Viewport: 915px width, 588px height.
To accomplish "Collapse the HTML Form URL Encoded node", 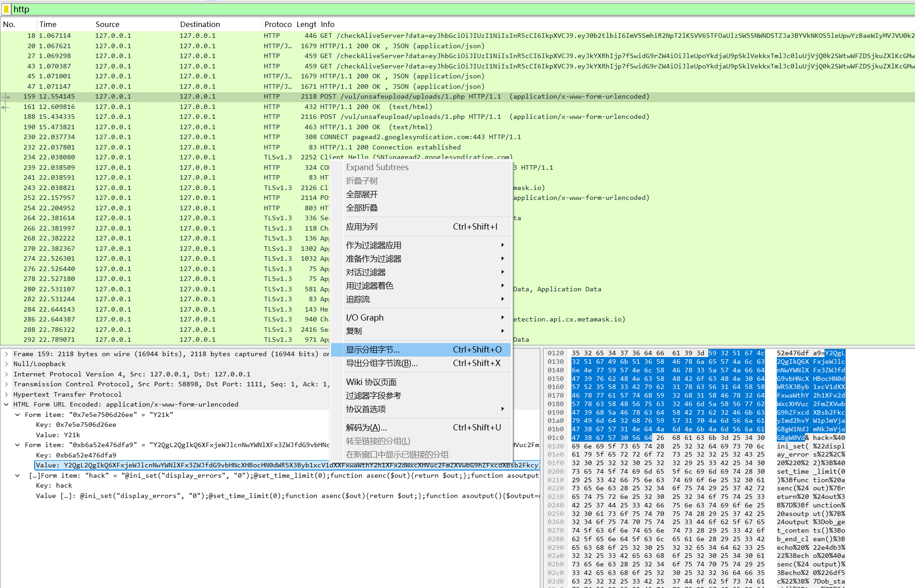I will click(x=6, y=404).
